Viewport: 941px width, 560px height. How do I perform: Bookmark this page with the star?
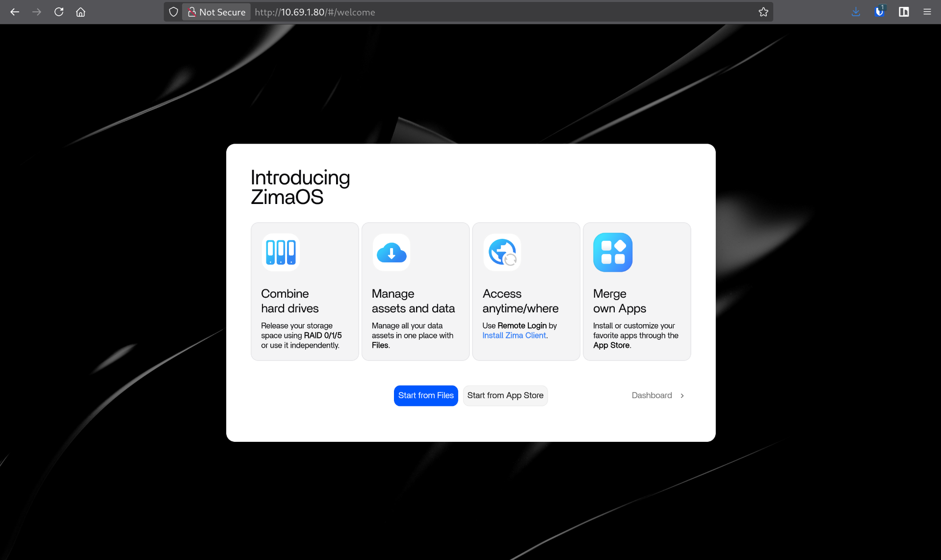click(x=763, y=12)
